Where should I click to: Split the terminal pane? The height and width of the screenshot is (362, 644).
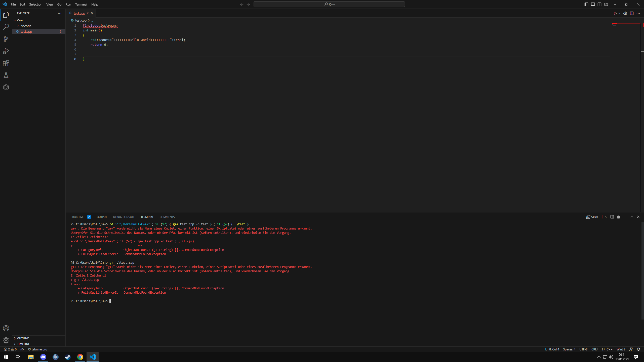(612, 217)
